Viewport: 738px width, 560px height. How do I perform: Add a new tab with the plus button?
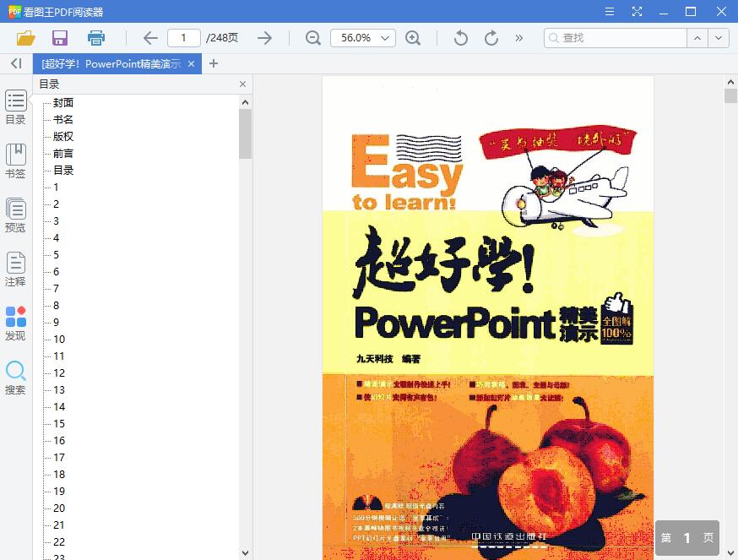pyautogui.click(x=214, y=63)
